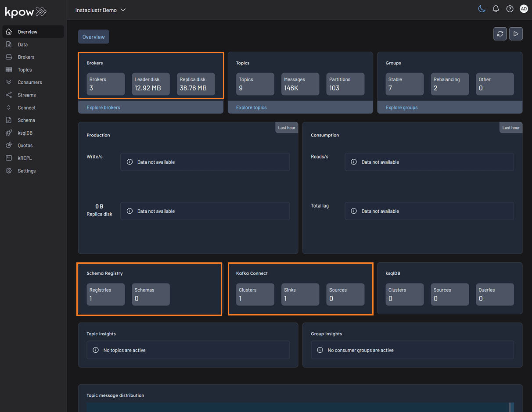Click the Partitions 103 tile
This screenshot has height=412, width=532.
point(345,84)
